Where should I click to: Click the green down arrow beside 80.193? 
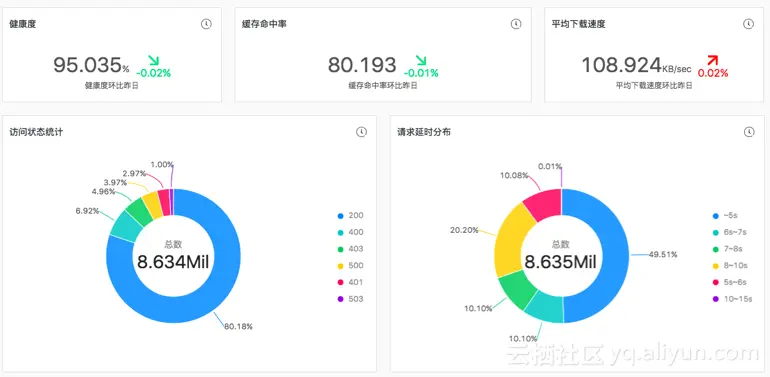[x=421, y=60]
